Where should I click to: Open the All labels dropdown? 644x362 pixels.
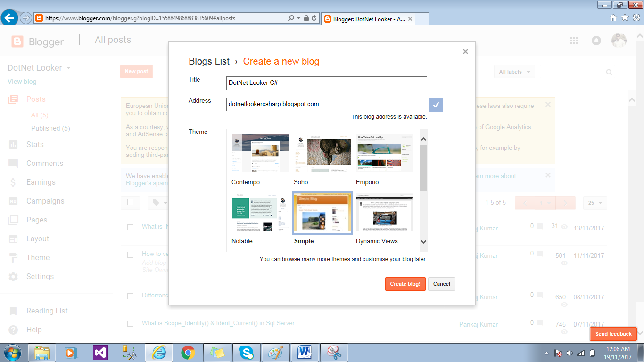pyautogui.click(x=514, y=72)
